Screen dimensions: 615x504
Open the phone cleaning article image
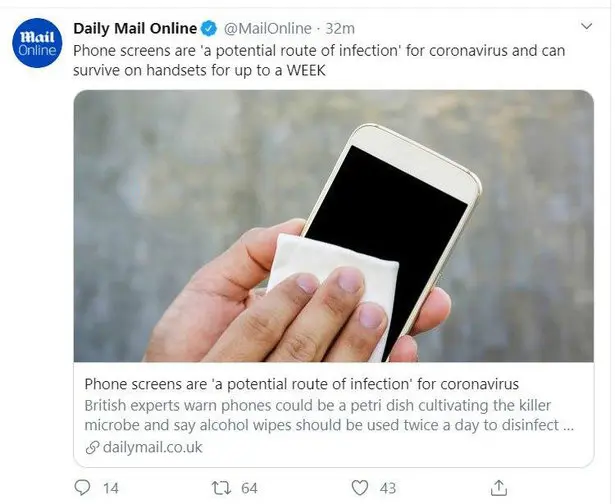pyautogui.click(x=333, y=226)
